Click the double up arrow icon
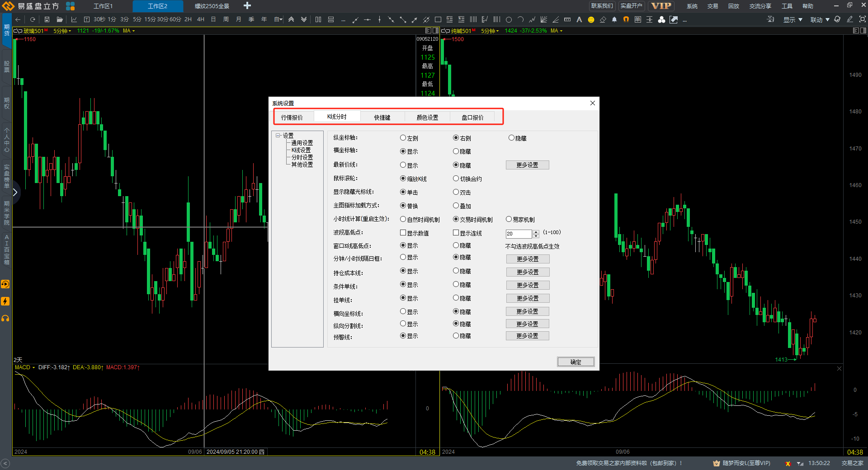Image resolution: width=868 pixels, height=470 pixels. (x=291, y=19)
